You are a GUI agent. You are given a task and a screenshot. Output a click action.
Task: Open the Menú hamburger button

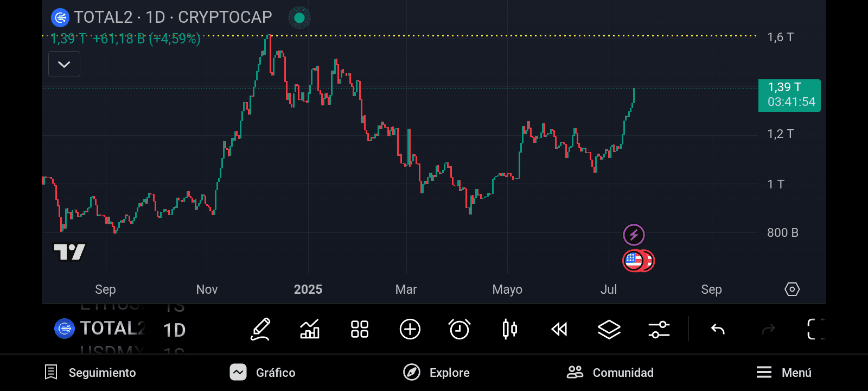coord(784,373)
